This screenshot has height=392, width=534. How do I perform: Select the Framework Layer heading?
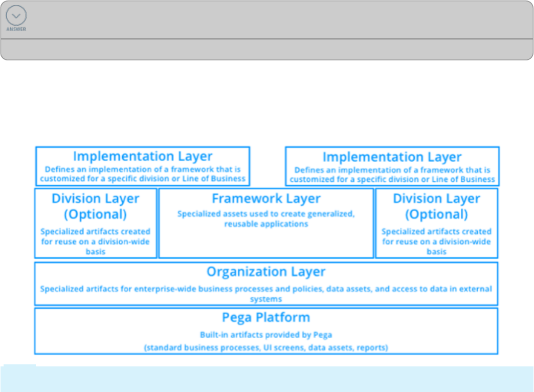click(266, 199)
